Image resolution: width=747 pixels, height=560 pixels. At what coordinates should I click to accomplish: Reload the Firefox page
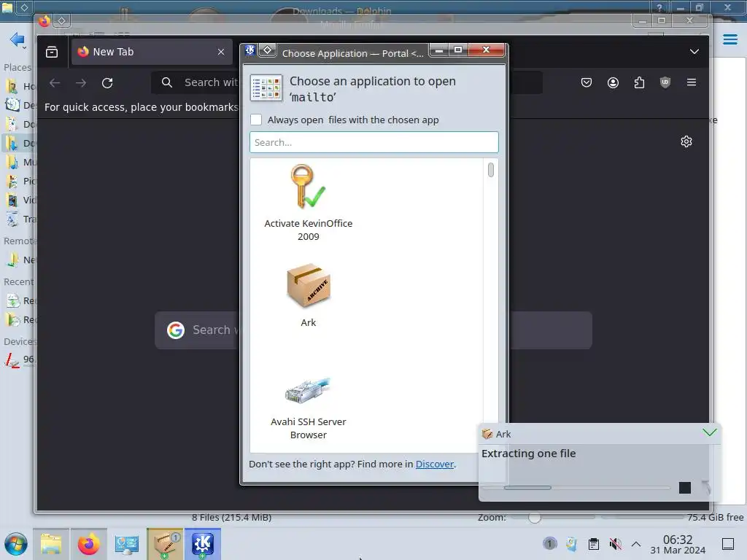coord(107,83)
